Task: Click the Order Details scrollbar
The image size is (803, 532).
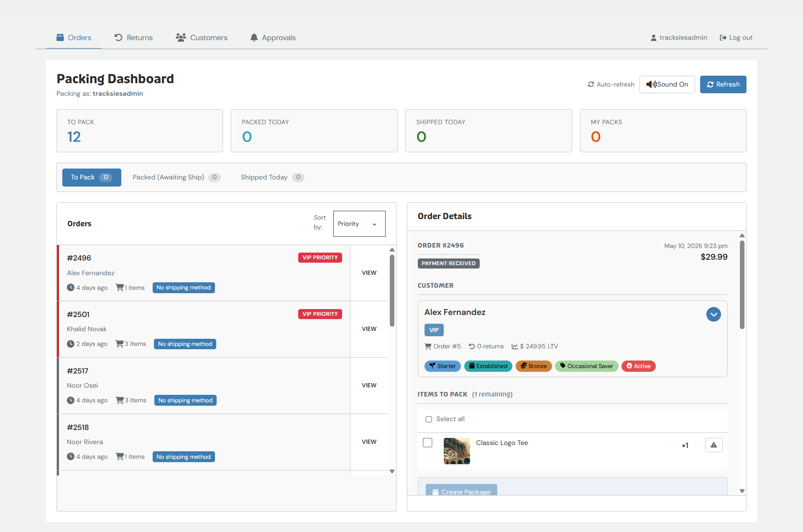Action: pos(742,285)
